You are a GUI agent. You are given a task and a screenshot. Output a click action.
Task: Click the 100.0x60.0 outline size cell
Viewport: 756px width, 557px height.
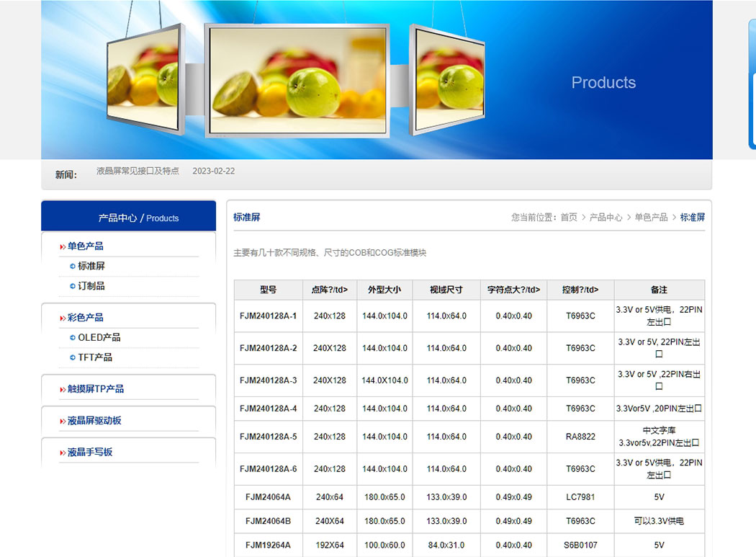(384, 545)
